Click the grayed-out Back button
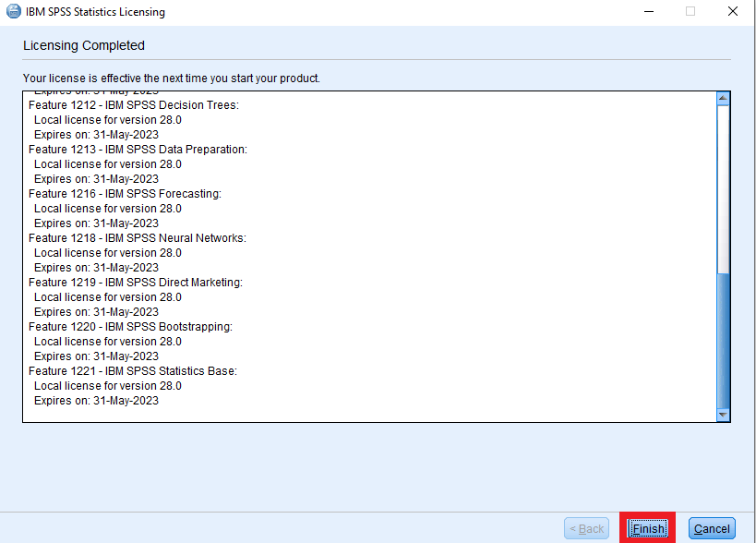This screenshot has width=756, height=543. click(x=587, y=528)
